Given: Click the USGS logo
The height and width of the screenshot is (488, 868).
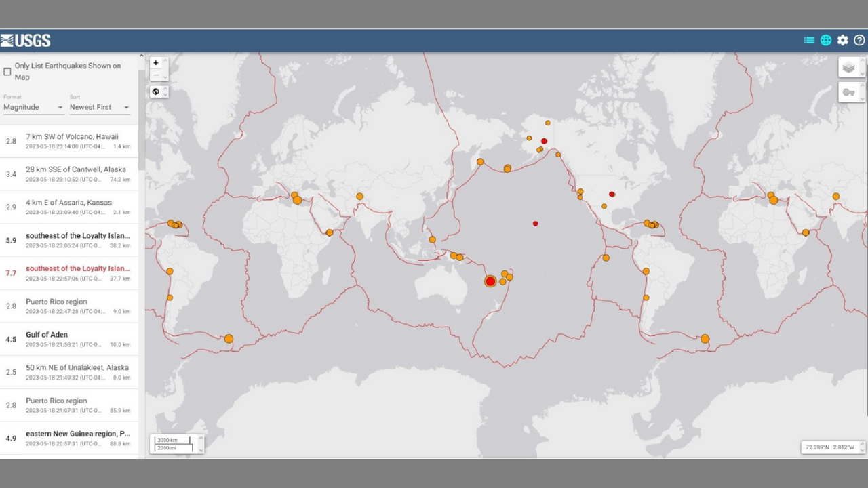Looking at the screenshot, I should (x=26, y=41).
